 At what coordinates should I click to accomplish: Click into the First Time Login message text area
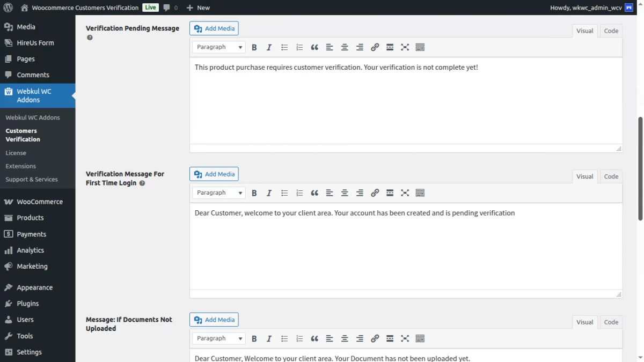[406, 247]
